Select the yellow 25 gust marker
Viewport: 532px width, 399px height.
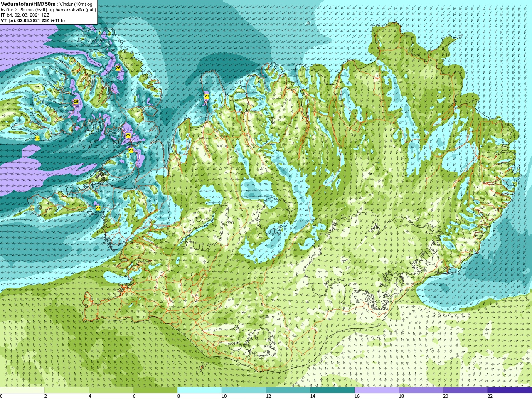click(x=98, y=208)
